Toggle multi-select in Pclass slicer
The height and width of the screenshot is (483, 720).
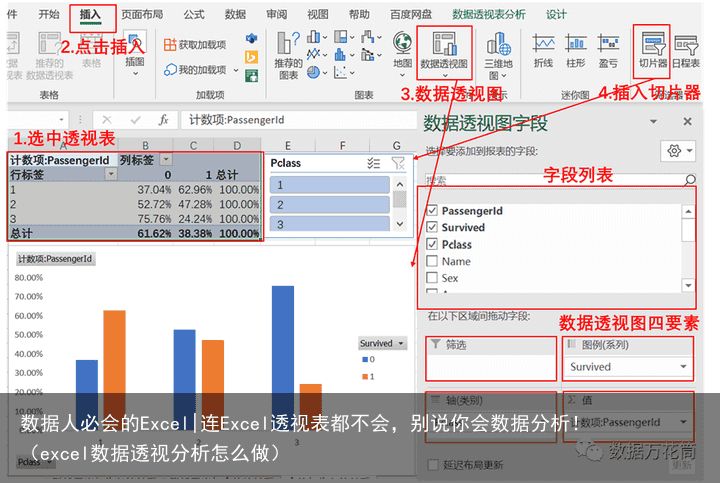coord(373,163)
